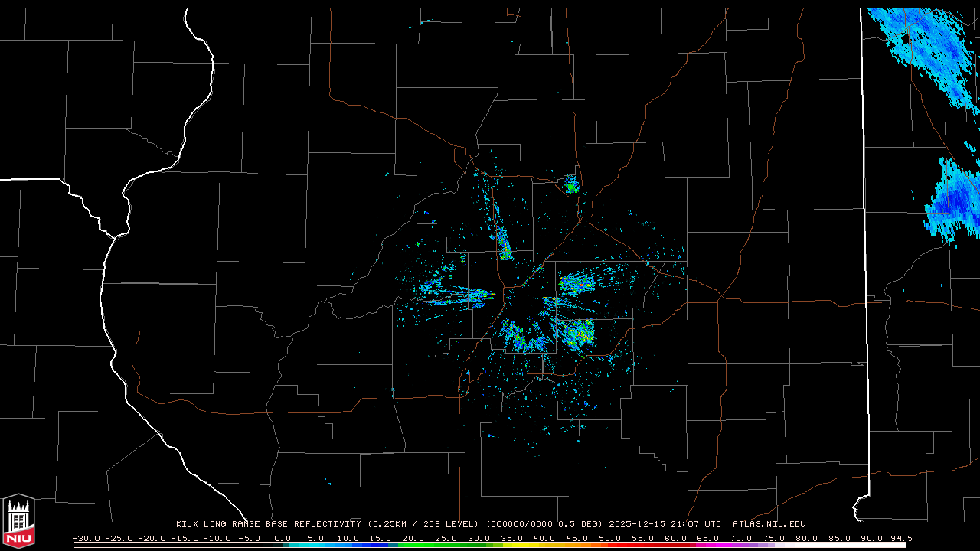Click the 65.0 scale label
This screenshot has width=980, height=551.
click(709, 538)
